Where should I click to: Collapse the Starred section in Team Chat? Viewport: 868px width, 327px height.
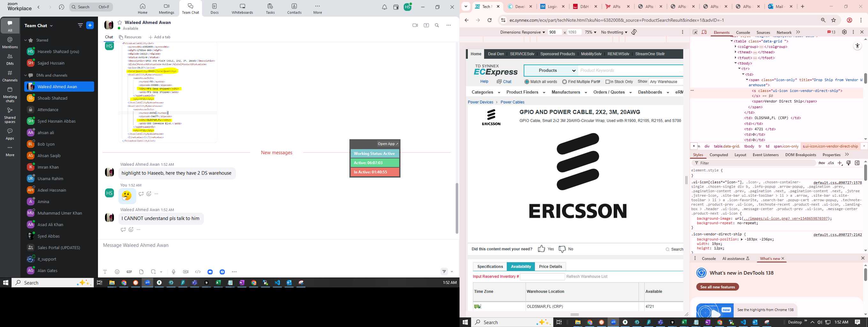point(25,40)
